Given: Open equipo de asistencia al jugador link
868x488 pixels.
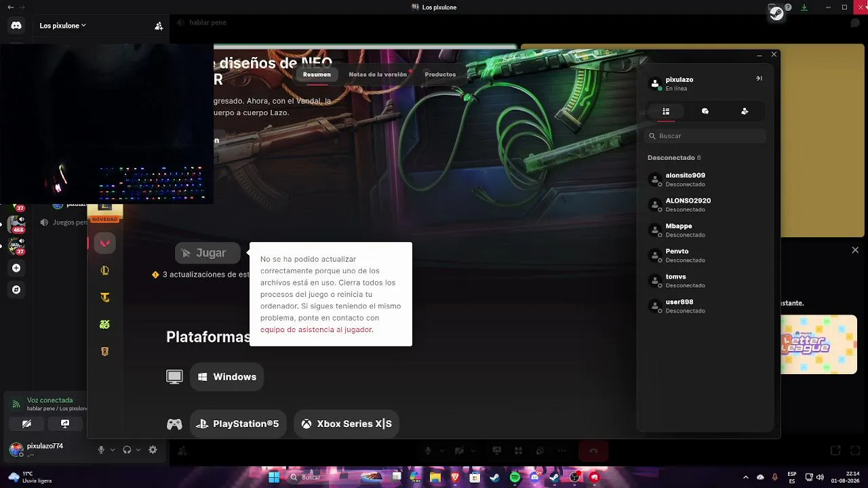Looking at the screenshot, I should click(316, 329).
